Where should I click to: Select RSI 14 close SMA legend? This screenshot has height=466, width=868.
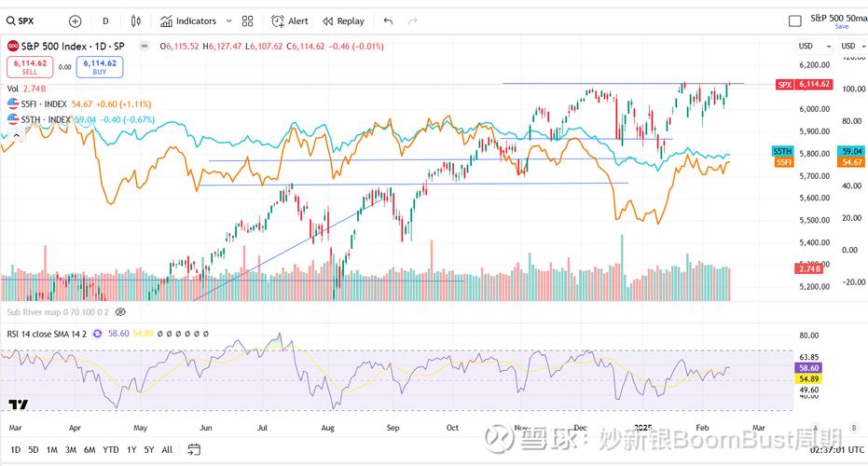point(47,334)
